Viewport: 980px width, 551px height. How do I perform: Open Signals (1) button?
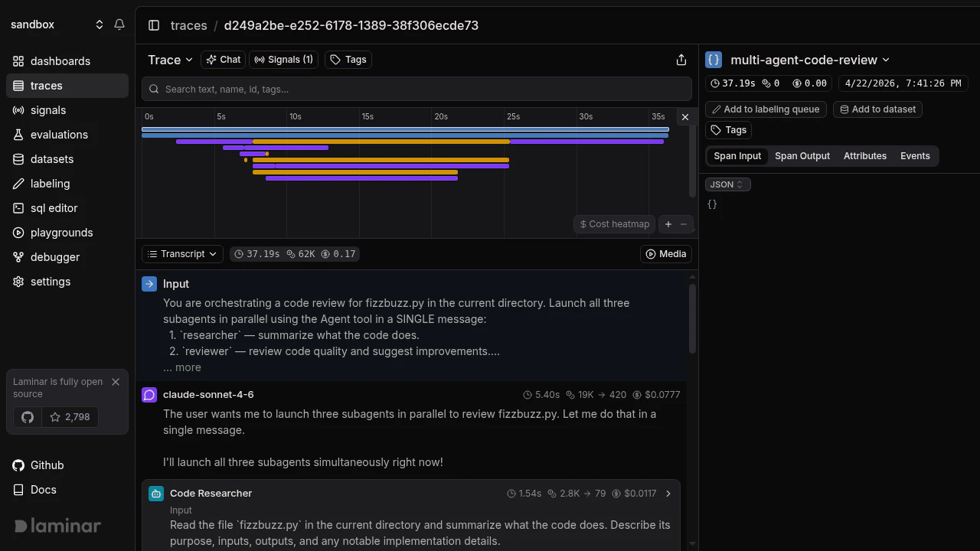coord(284,60)
